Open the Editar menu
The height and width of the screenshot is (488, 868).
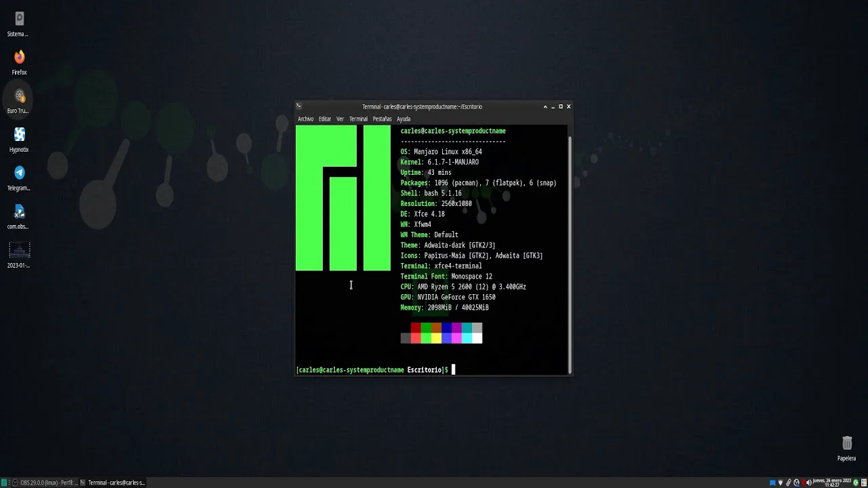coord(325,119)
